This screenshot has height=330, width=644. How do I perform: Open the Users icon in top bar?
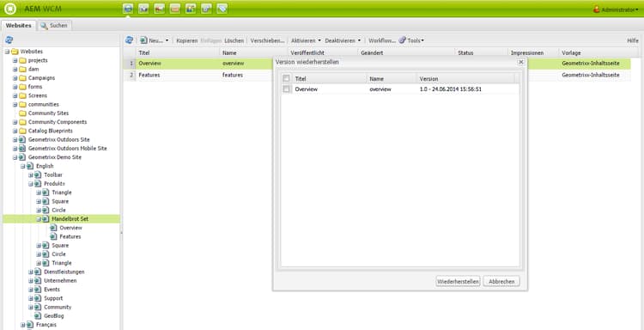coord(191,9)
